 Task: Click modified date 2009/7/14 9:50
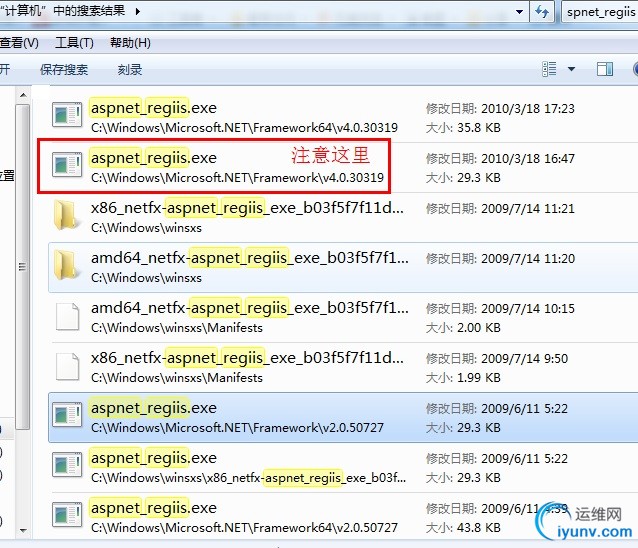point(524,358)
